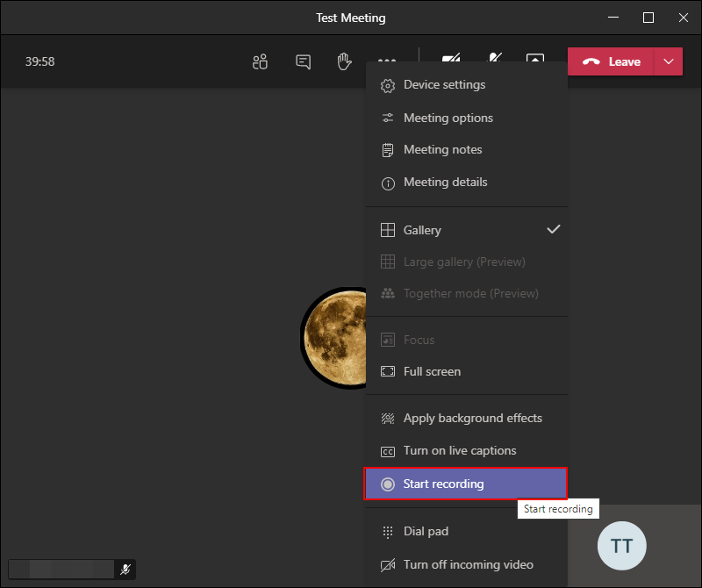This screenshot has width=702, height=588.
Task: Click the red Leave button
Action: (611, 61)
